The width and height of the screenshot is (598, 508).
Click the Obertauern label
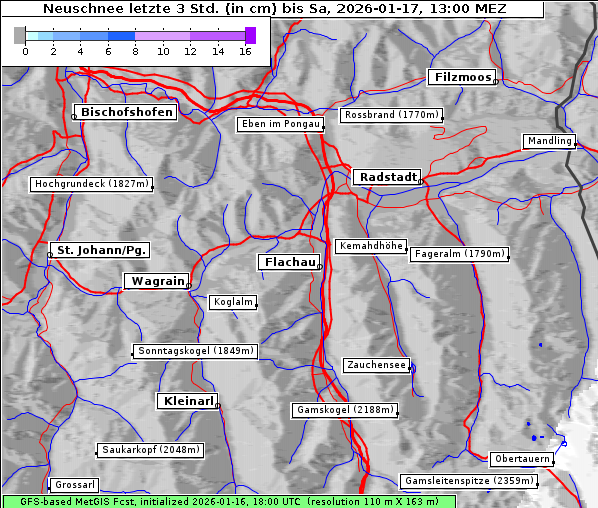522,459
